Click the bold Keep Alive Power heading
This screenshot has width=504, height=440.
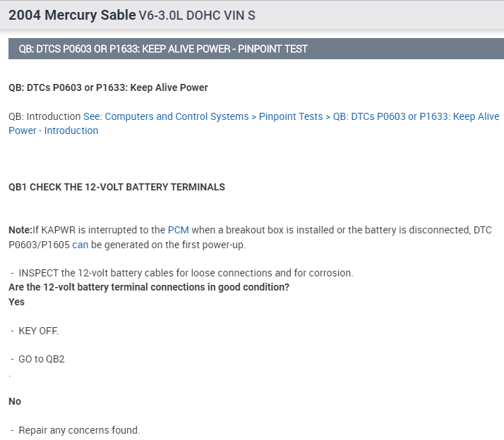point(108,87)
